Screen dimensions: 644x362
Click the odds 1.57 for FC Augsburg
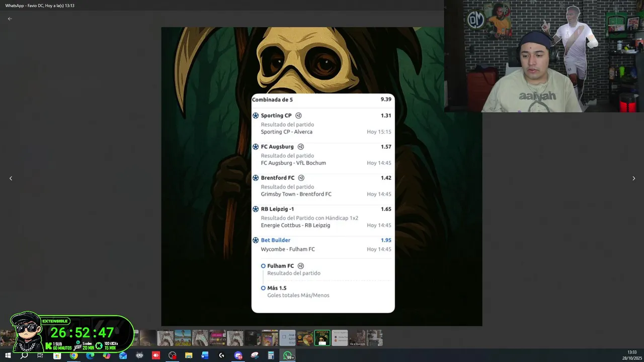coord(386,147)
